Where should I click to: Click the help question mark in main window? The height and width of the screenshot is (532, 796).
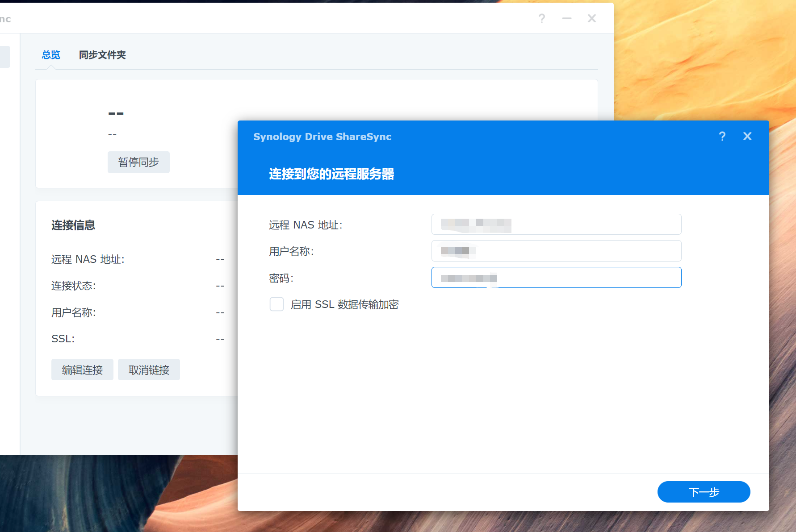(541, 19)
